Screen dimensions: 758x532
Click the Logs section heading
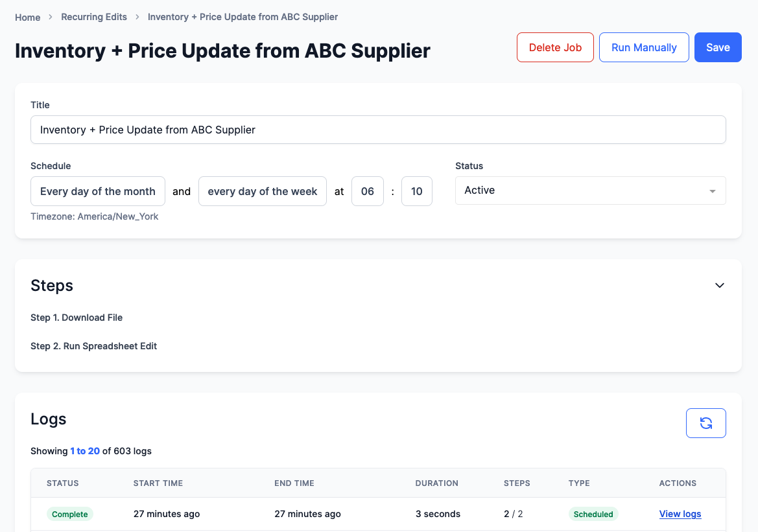point(49,419)
